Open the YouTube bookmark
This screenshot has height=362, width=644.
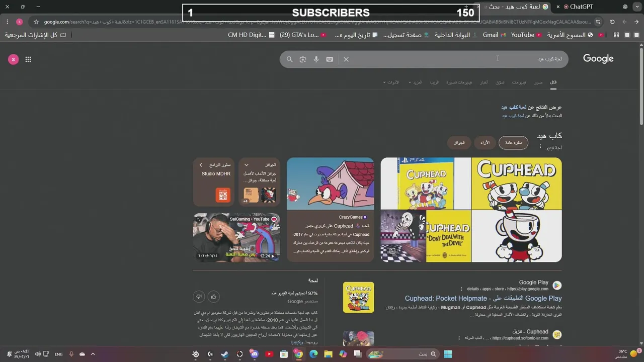(x=526, y=35)
